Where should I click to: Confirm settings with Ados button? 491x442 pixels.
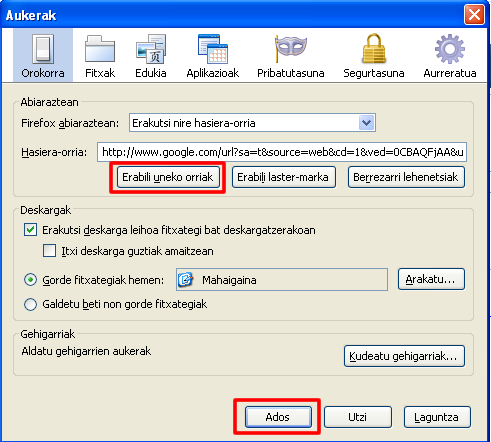tap(278, 417)
